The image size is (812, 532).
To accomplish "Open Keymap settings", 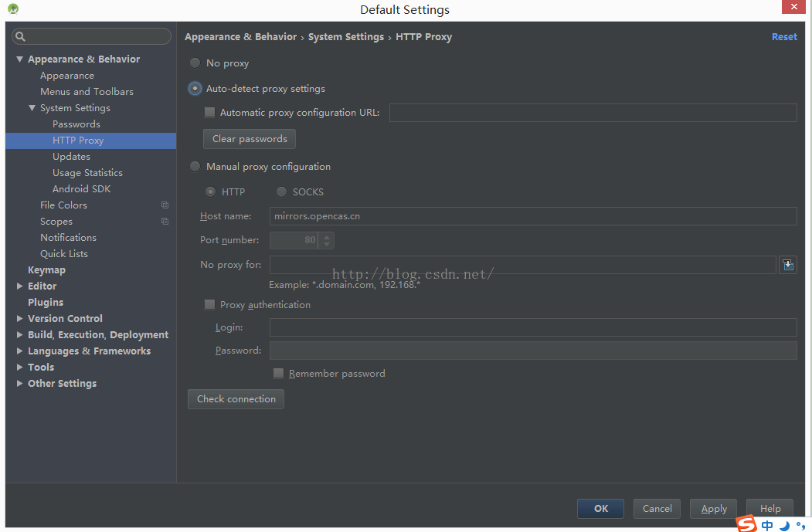I will pos(46,270).
